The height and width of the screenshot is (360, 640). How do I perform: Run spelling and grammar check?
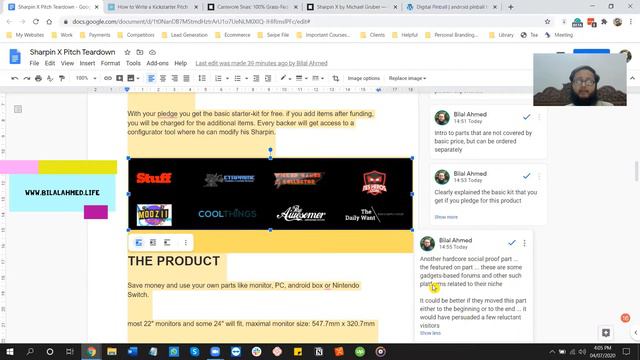click(50, 78)
